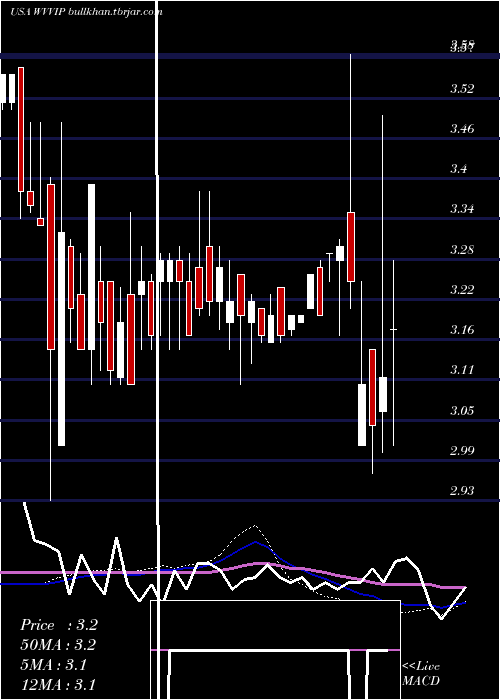
Task: Click the 3.22 price axis label
Action: (462, 290)
